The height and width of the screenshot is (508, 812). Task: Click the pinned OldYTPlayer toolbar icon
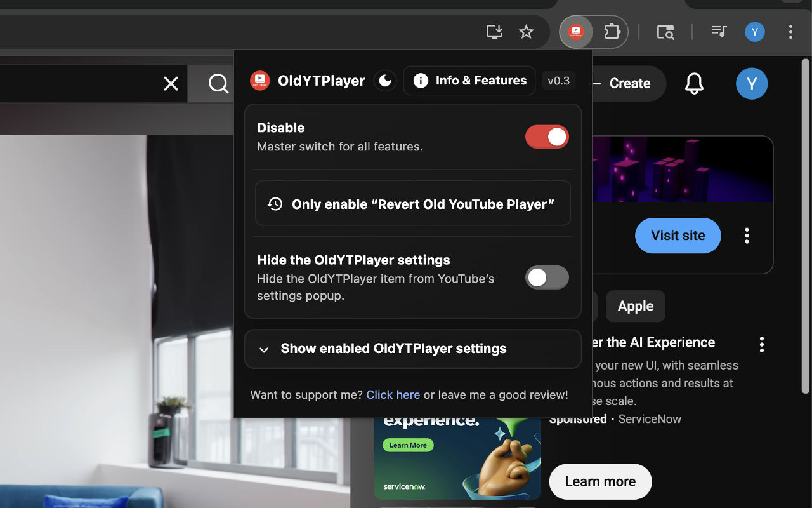575,31
